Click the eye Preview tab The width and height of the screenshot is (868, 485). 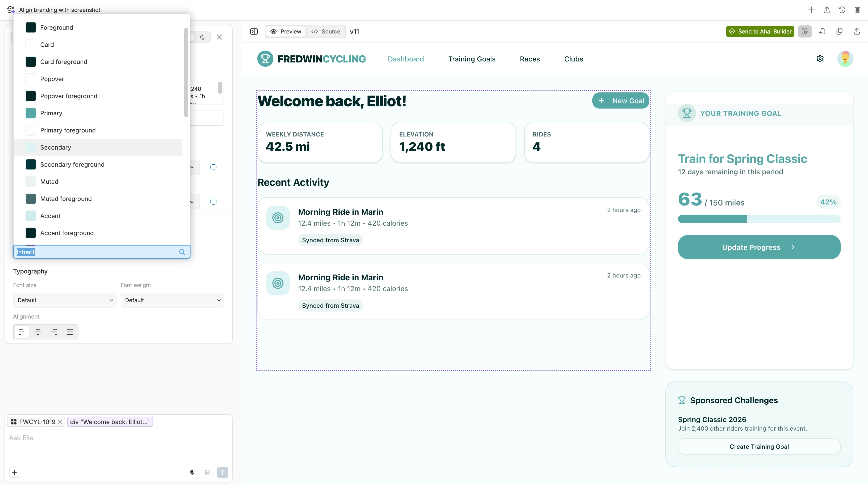286,31
